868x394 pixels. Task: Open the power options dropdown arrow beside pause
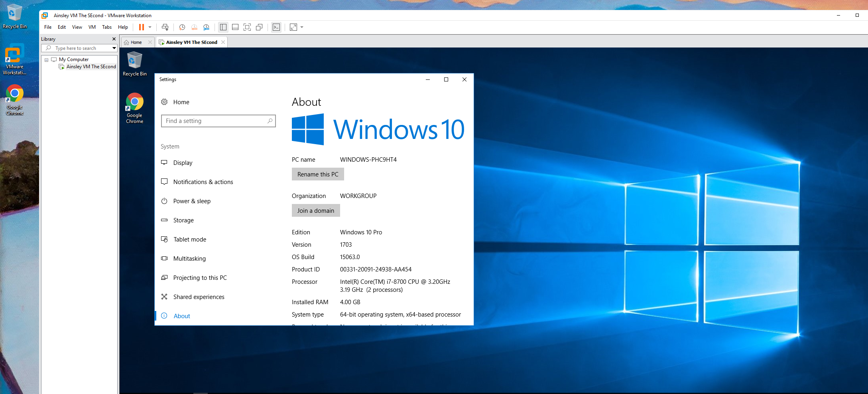tap(150, 27)
